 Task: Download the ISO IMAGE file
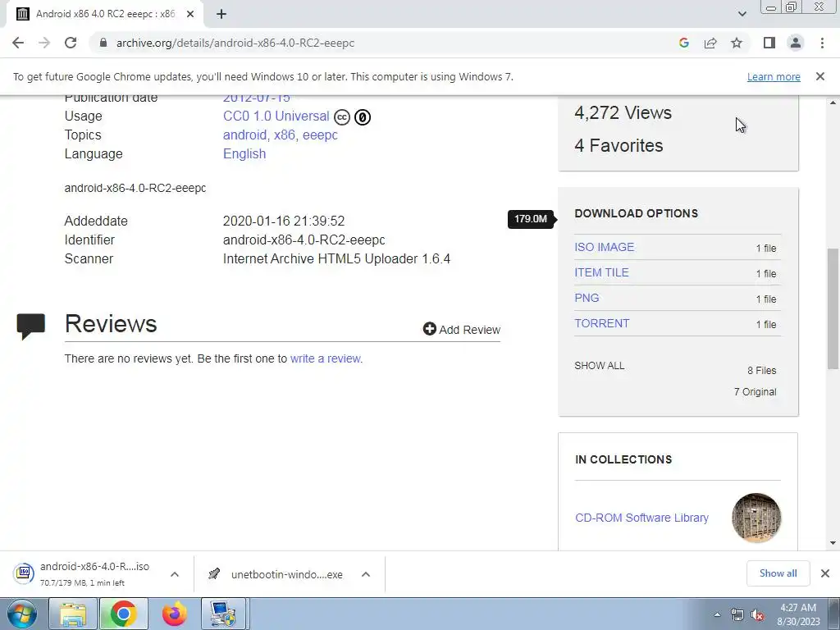pyautogui.click(x=605, y=247)
